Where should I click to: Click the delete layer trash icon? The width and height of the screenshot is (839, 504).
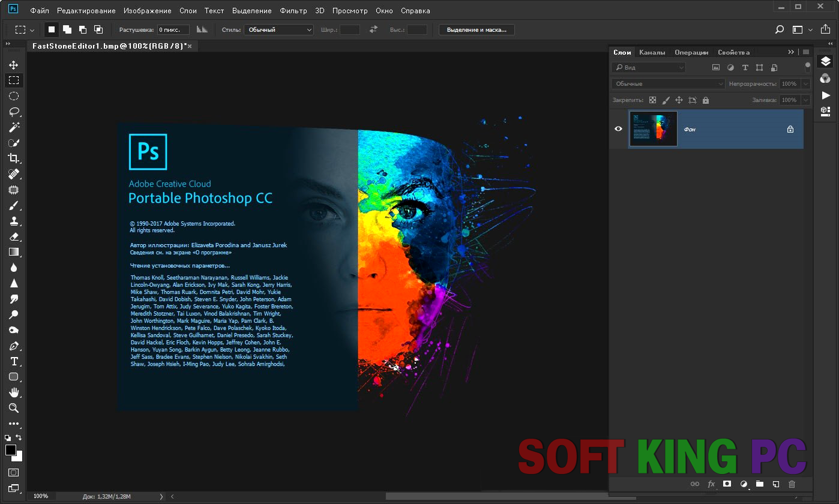coord(792,484)
